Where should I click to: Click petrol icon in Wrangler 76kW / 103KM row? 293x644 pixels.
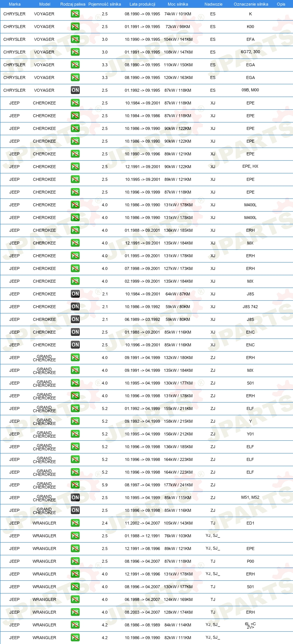[x=75, y=536]
